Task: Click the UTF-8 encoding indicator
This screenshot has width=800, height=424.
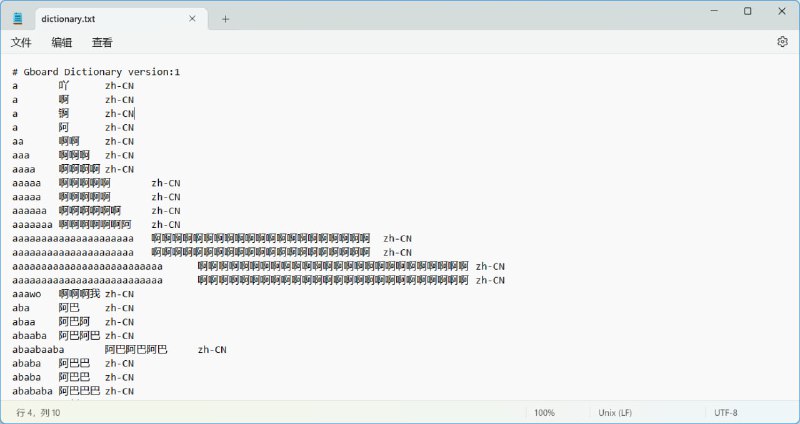Action: (726, 412)
